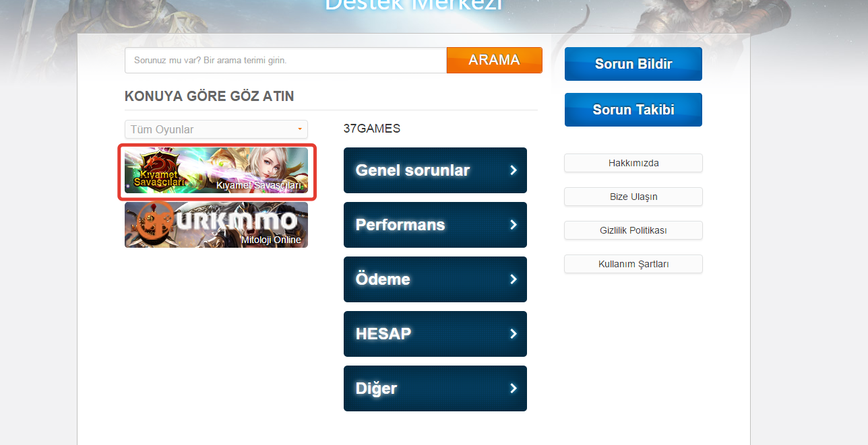Screen dimensions: 868x445
Task: Click the KONUYA GÖRE GÖZ ATIN heading
Action: pos(210,96)
